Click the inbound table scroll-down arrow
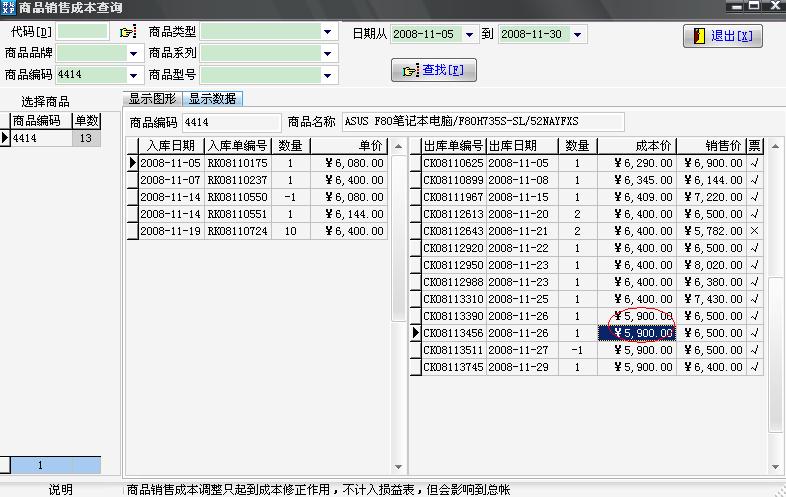The image size is (786, 497). coord(399,467)
